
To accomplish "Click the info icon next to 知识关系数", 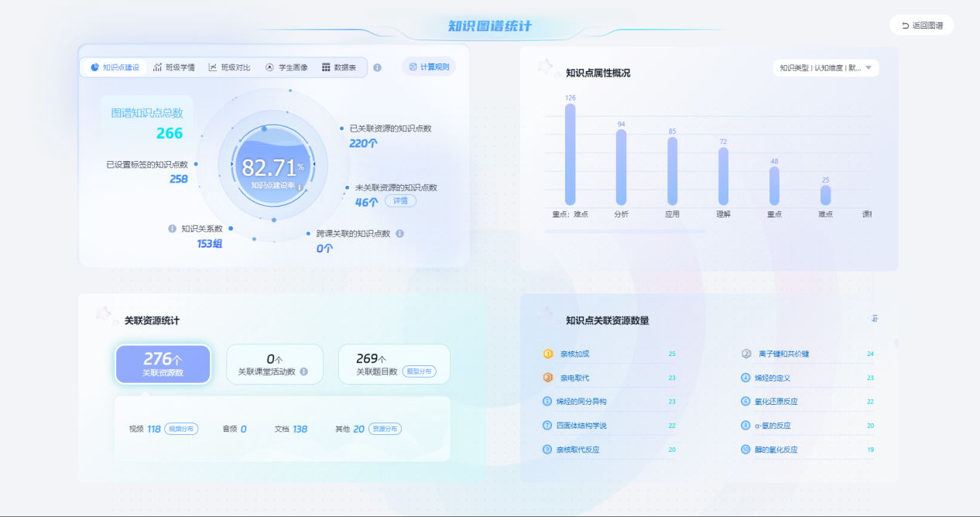I will point(173,228).
